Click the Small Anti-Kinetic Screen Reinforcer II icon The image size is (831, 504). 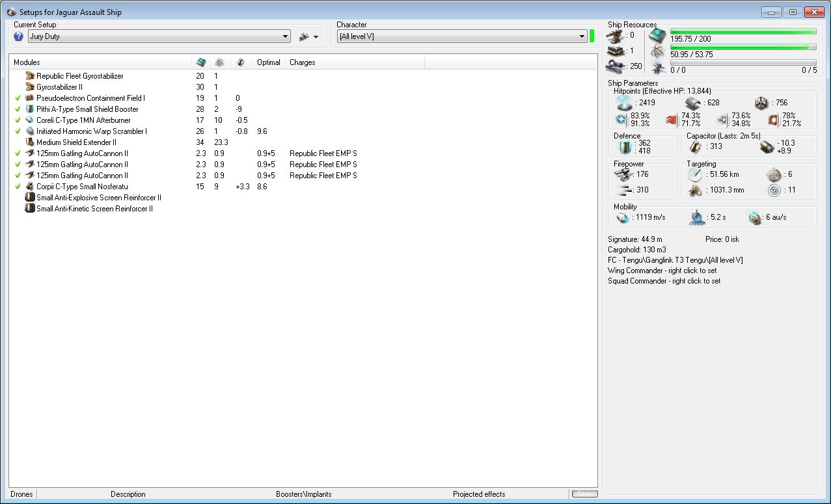(29, 209)
